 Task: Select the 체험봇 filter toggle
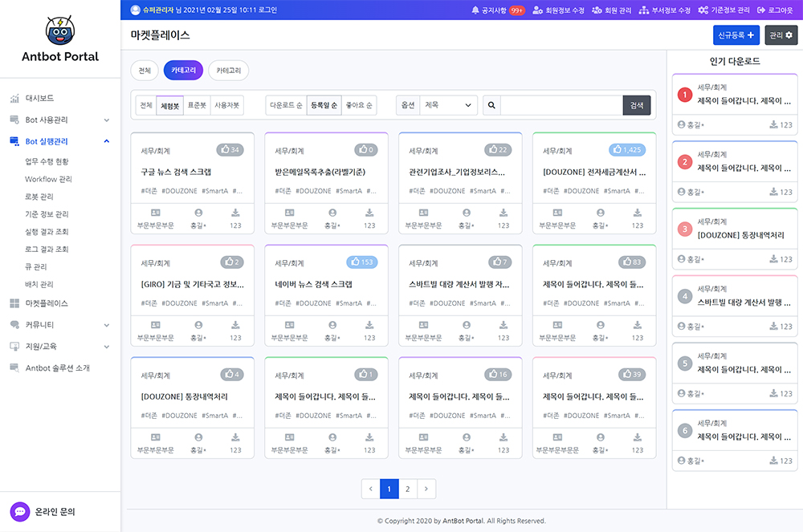point(170,105)
